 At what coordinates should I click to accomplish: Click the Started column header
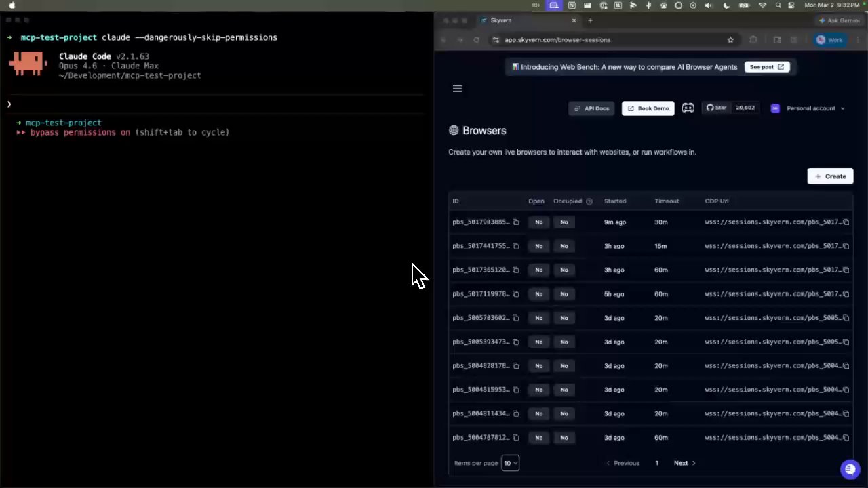click(x=615, y=201)
